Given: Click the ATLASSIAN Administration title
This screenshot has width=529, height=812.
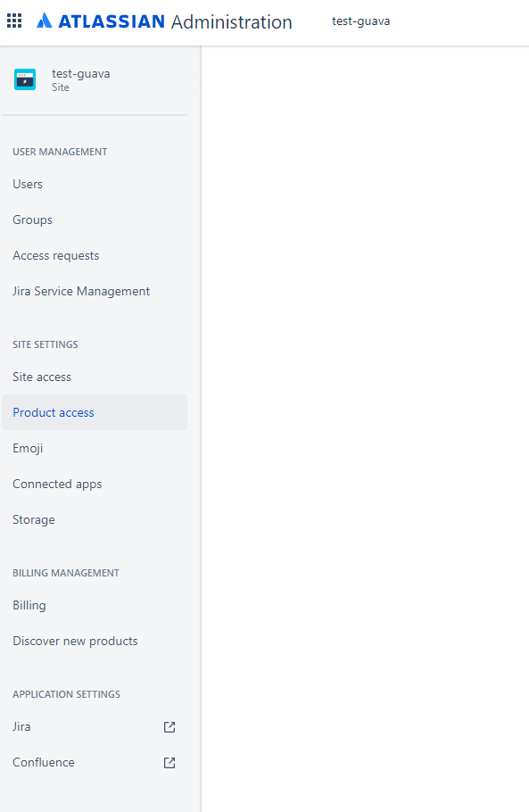Looking at the screenshot, I should pos(176,21).
